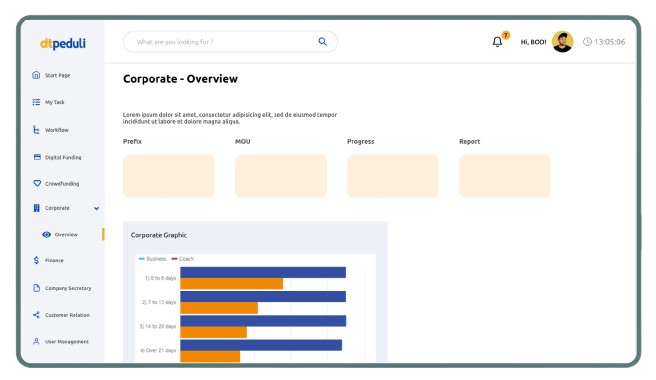Toggle the Business legend series
This screenshot has height=380, width=656.
tap(153, 259)
